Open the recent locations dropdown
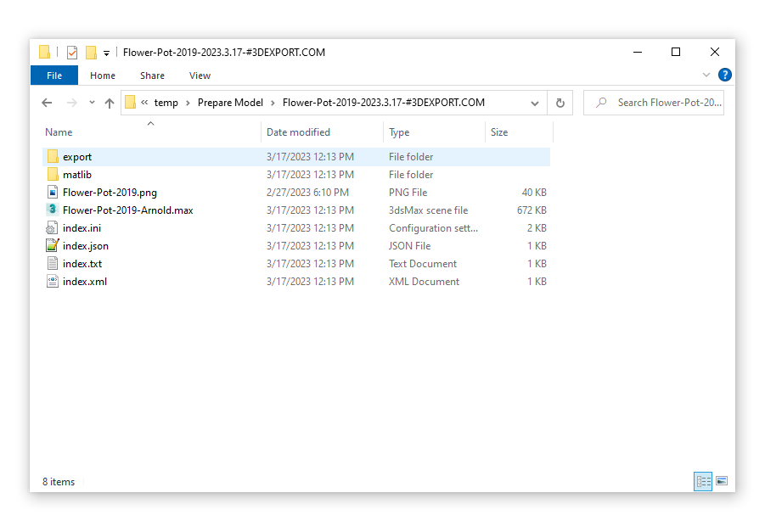 coord(92,103)
